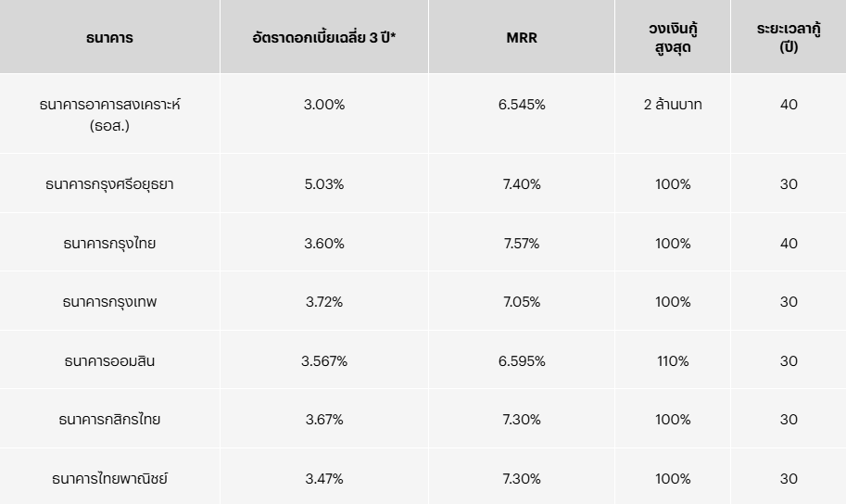
Task: Click the ธนาคารกรุงเทพ row label
Action: click(109, 302)
